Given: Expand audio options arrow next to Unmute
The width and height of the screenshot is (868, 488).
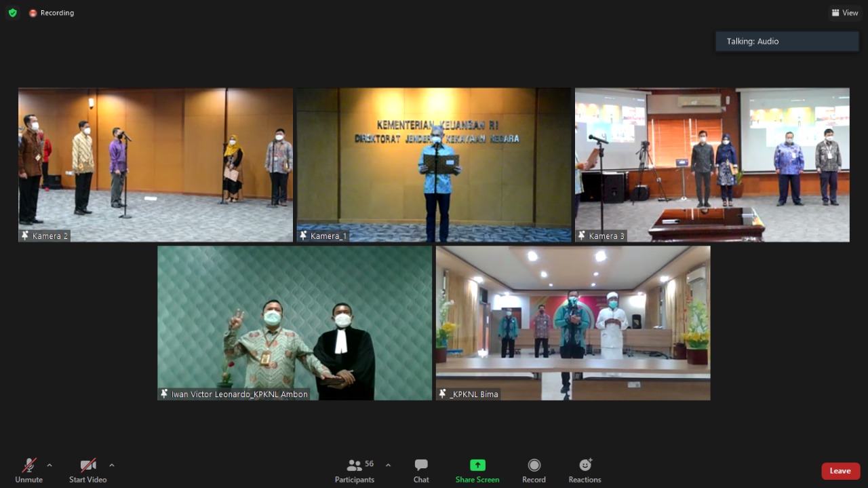Looking at the screenshot, I should (x=50, y=465).
